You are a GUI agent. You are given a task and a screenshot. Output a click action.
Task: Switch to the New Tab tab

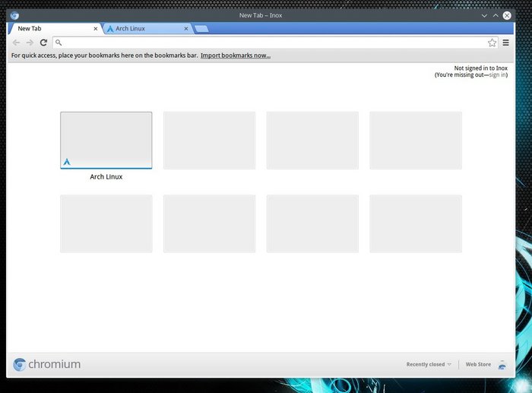(55, 29)
